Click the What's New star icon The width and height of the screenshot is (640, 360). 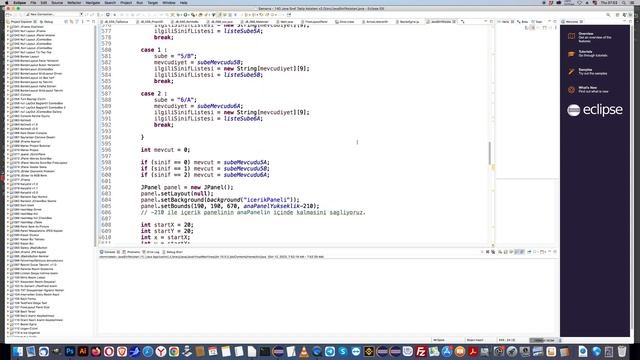click(571, 90)
